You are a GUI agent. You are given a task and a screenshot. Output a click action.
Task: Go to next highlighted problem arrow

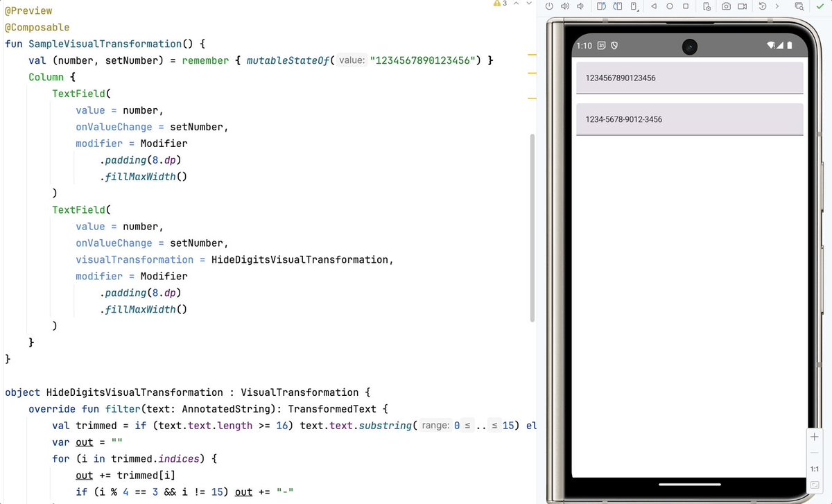(x=528, y=4)
